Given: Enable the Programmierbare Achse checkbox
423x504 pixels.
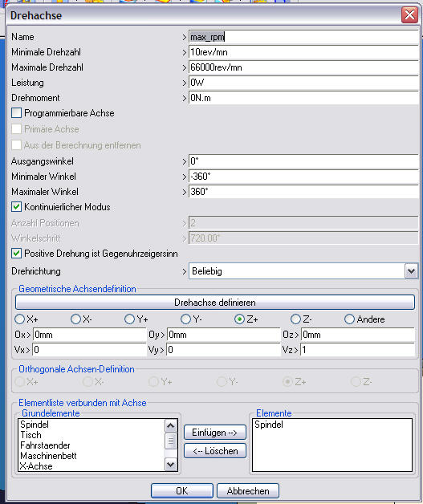Looking at the screenshot, I should point(16,113).
